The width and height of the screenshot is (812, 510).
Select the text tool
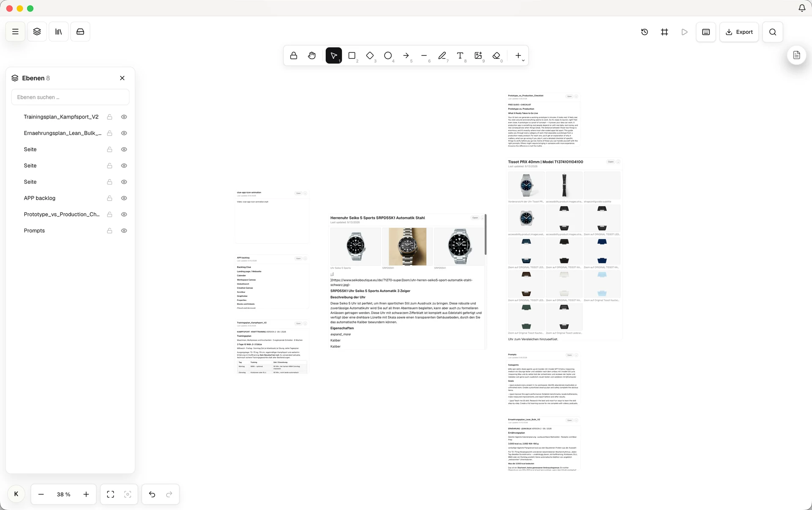coord(460,55)
